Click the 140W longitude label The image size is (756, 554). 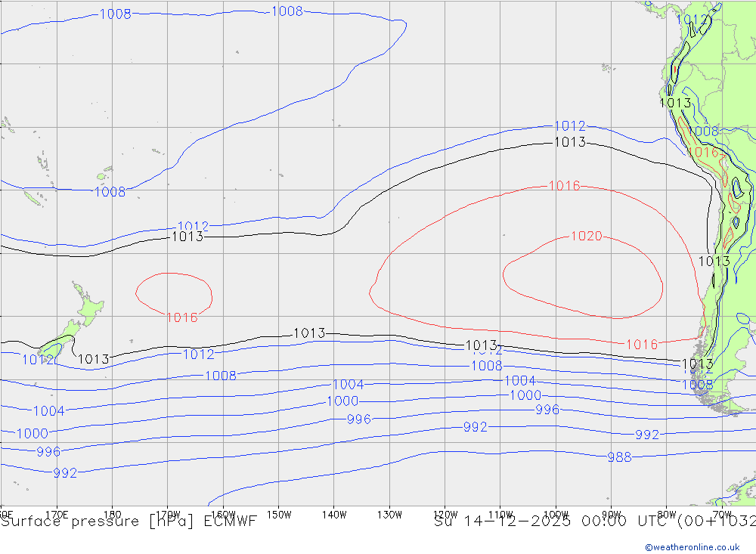click(x=334, y=515)
